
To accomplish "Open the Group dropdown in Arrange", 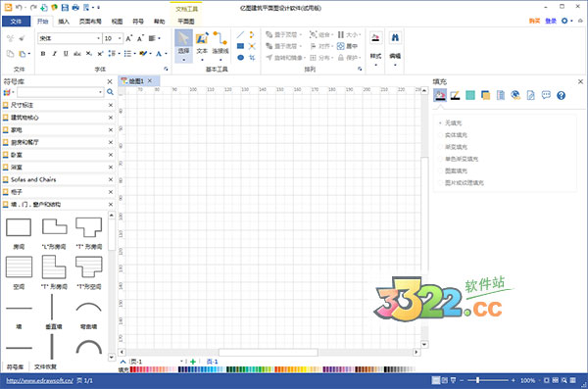I will [x=321, y=35].
